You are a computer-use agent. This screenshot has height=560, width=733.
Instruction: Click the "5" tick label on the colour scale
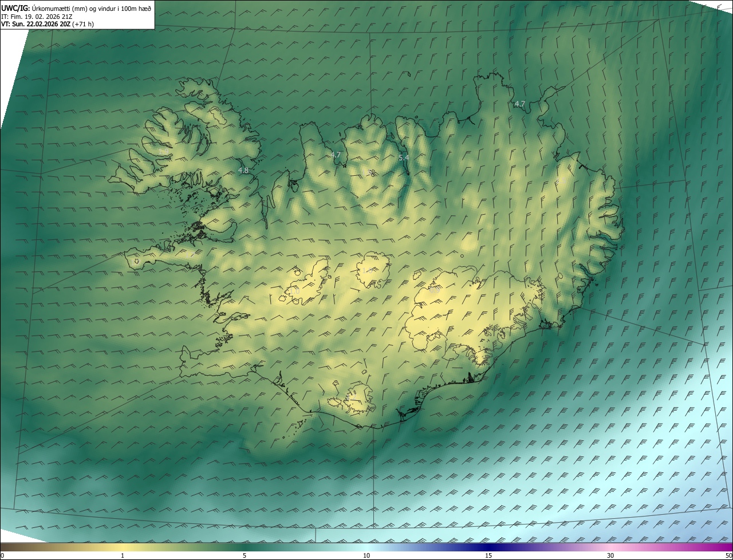click(245, 555)
